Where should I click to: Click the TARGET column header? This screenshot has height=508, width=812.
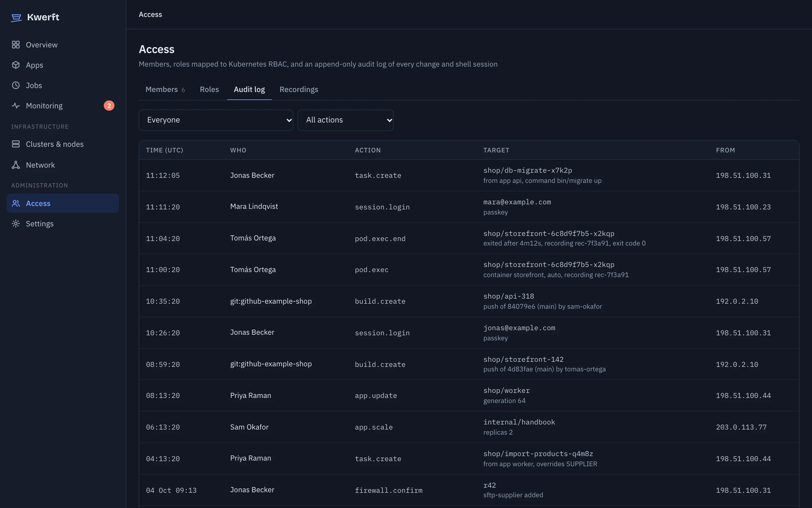pos(496,150)
